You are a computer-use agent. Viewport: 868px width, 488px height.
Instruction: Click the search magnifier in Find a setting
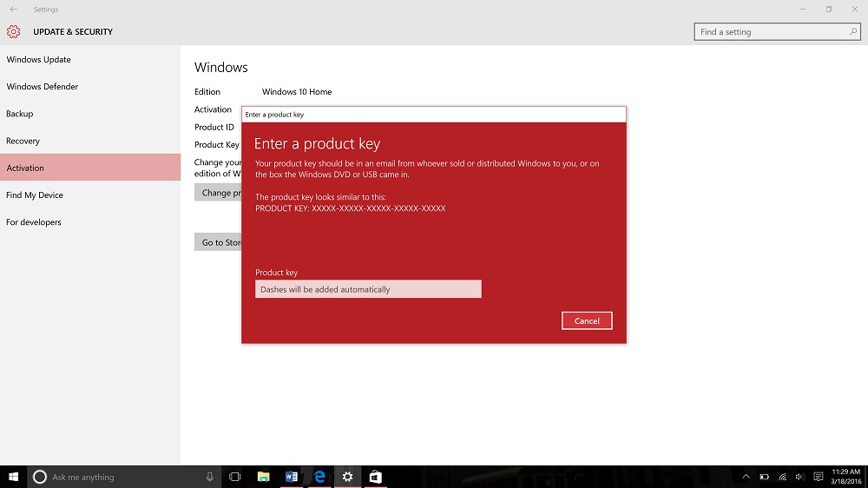click(852, 31)
